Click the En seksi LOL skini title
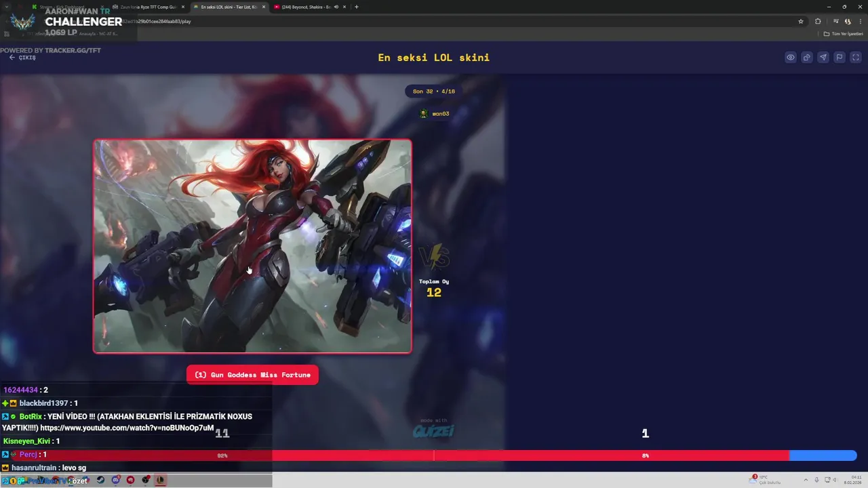This screenshot has width=868, height=488. point(434,58)
